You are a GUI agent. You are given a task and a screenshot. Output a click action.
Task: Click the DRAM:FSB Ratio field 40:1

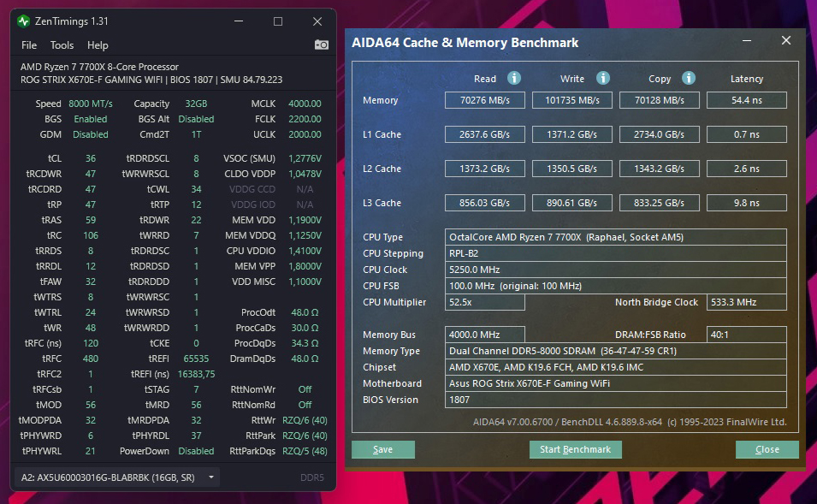(x=747, y=335)
